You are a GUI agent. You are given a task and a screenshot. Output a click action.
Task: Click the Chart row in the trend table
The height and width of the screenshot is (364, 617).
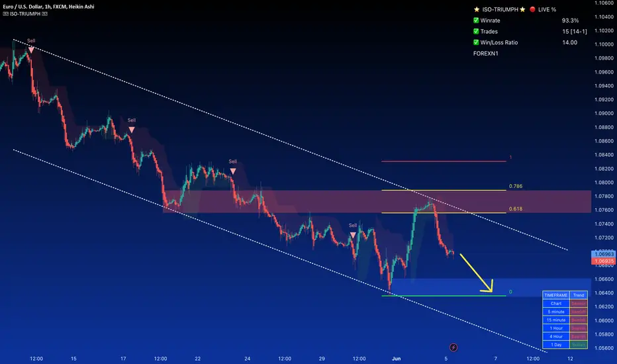[565, 303]
